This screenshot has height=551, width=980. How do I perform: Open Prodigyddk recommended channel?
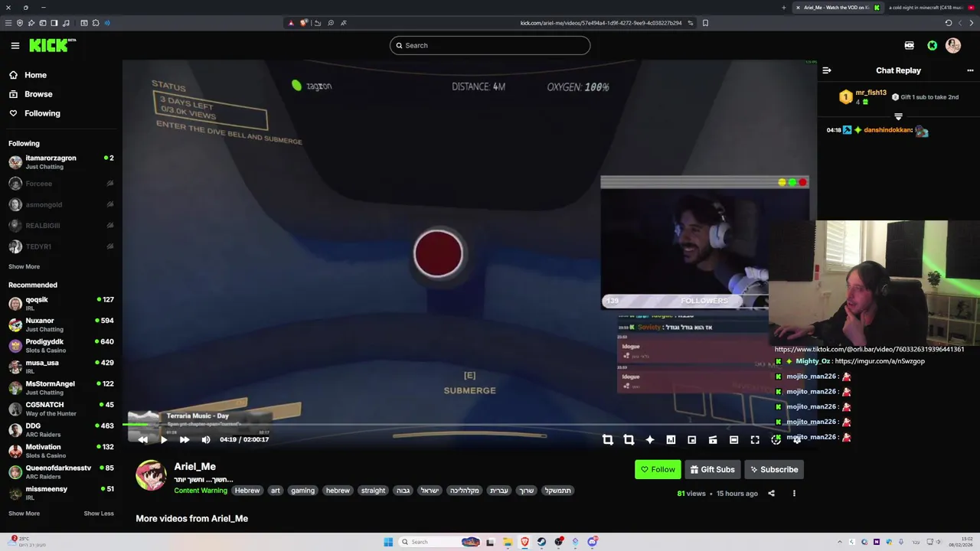(x=61, y=345)
